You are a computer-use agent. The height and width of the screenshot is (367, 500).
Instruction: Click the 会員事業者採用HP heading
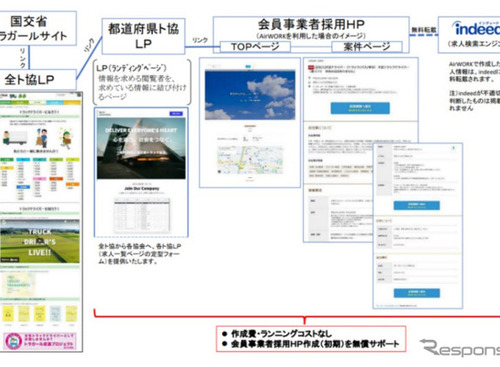pyautogui.click(x=311, y=24)
